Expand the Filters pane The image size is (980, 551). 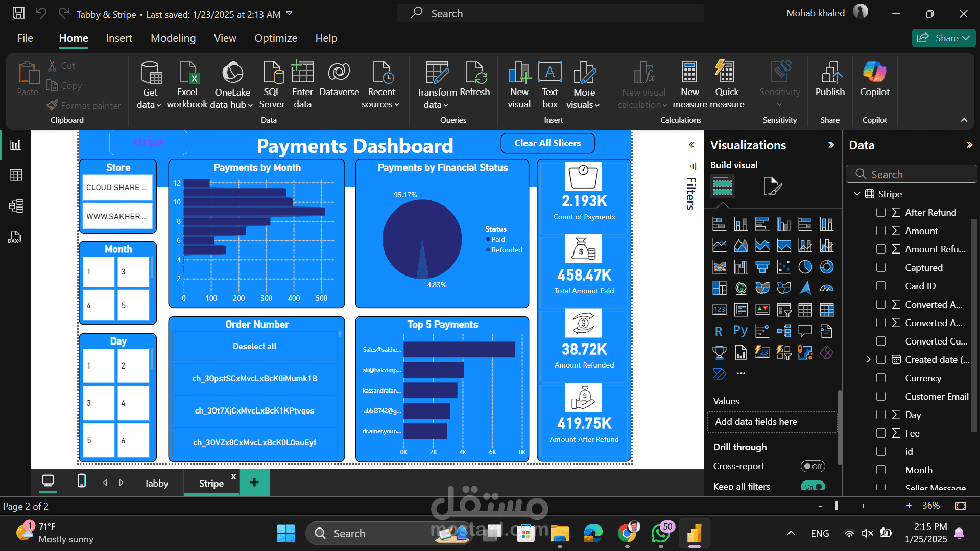(691, 145)
